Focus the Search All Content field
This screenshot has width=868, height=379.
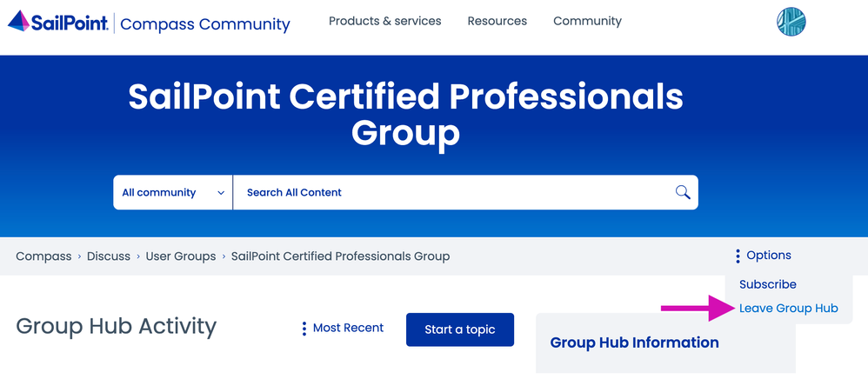pyautogui.click(x=452, y=192)
